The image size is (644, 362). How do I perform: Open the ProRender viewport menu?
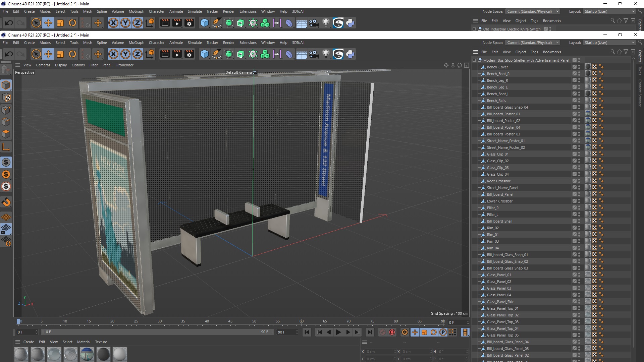(x=125, y=65)
